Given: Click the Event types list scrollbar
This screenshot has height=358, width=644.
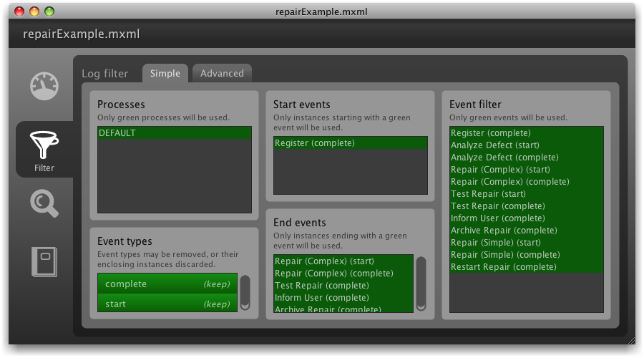Looking at the screenshot, I should coord(245,292).
